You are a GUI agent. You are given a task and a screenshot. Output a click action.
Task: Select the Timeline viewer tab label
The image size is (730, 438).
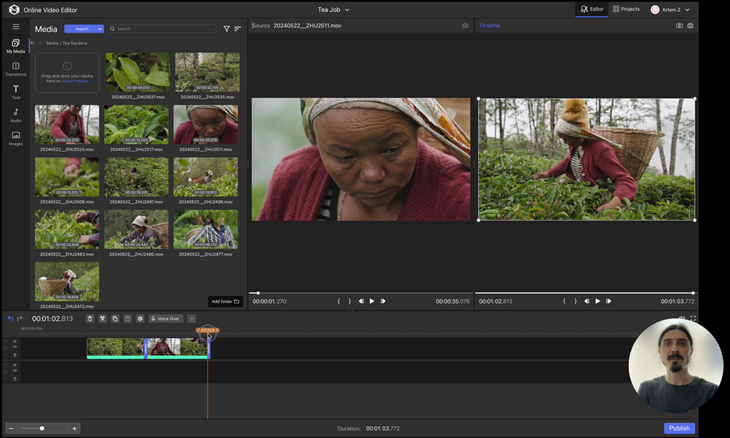[x=489, y=26]
